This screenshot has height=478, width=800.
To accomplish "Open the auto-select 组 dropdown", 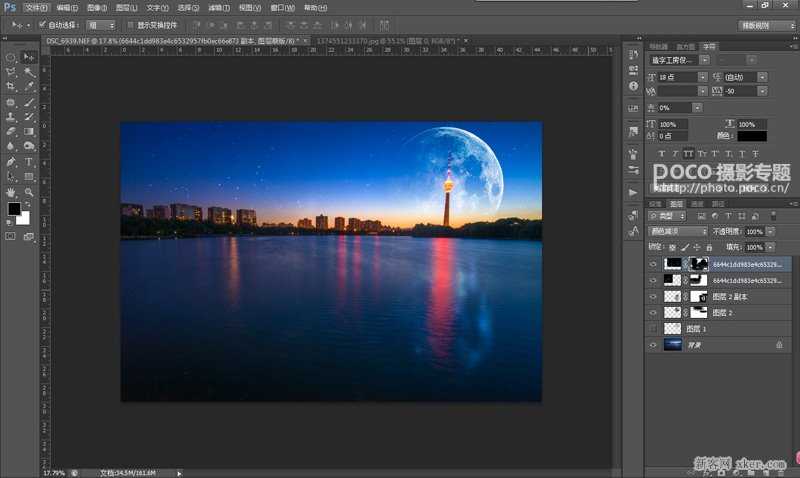I will 101,25.
